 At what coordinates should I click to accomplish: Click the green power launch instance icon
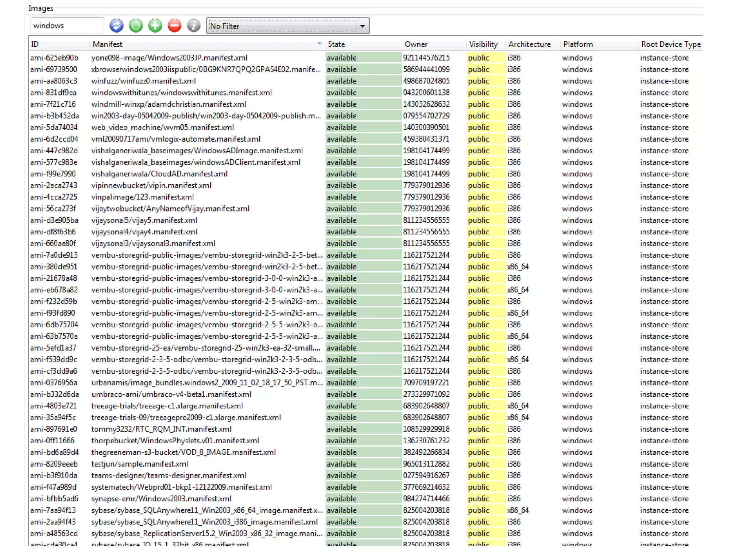(x=136, y=26)
